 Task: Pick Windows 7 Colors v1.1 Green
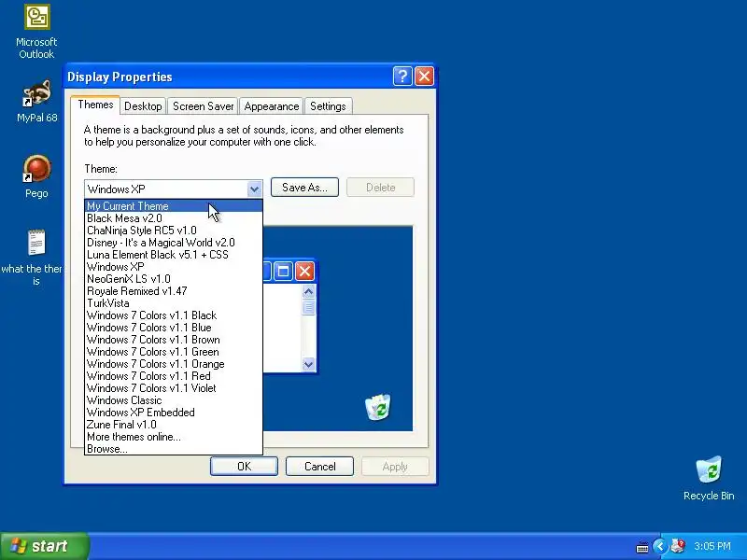coord(174,352)
